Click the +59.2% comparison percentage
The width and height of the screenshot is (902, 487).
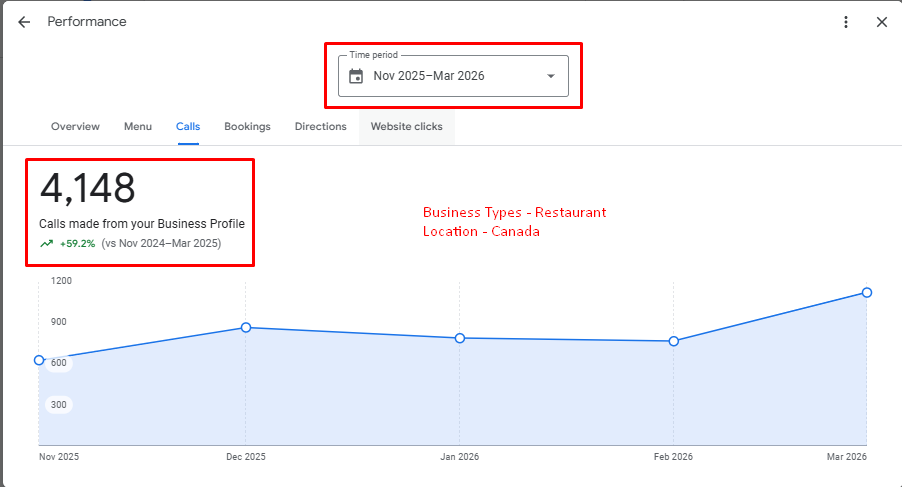point(77,243)
